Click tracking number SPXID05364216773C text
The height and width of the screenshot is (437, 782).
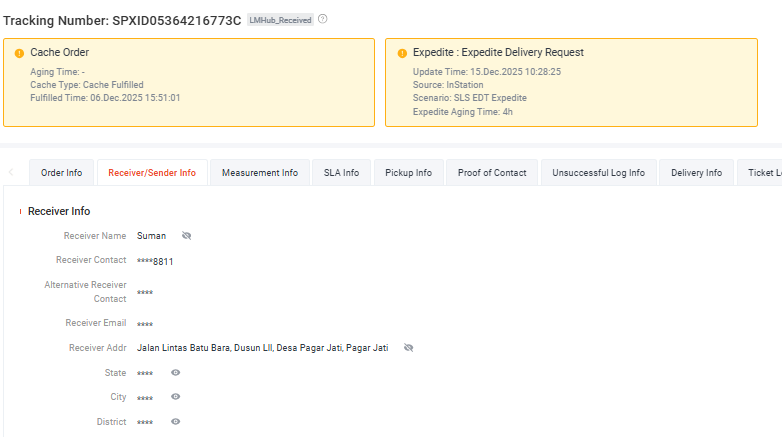[177, 20]
